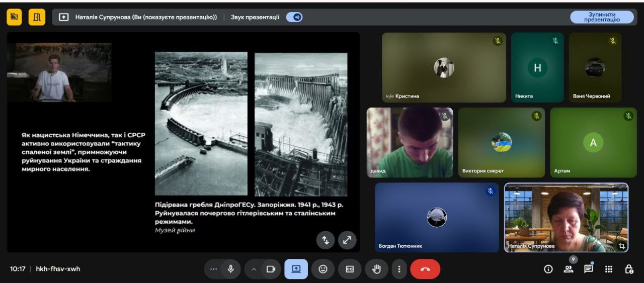Toggle the camera button in bottom toolbar
Viewport: 644px width, 283px height.
tap(271, 269)
